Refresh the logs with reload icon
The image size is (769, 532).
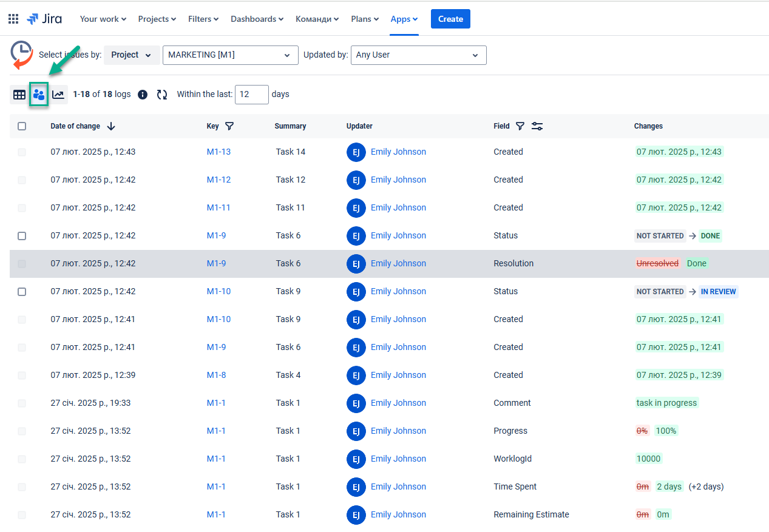[x=162, y=95]
